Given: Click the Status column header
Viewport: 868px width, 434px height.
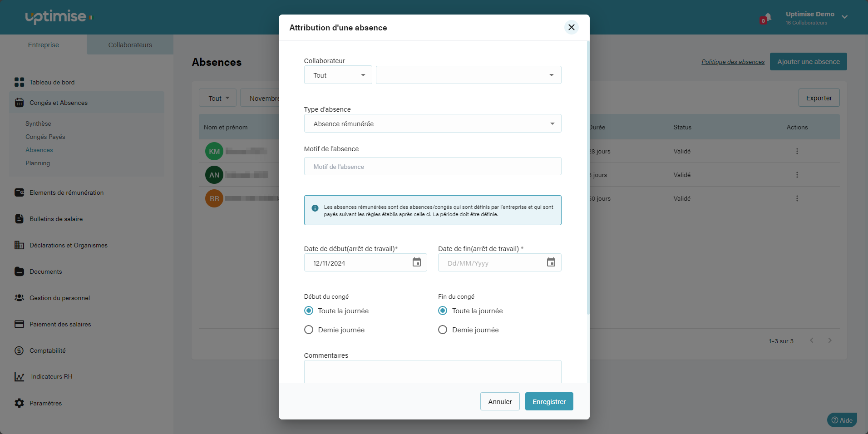Looking at the screenshot, I should pos(682,127).
